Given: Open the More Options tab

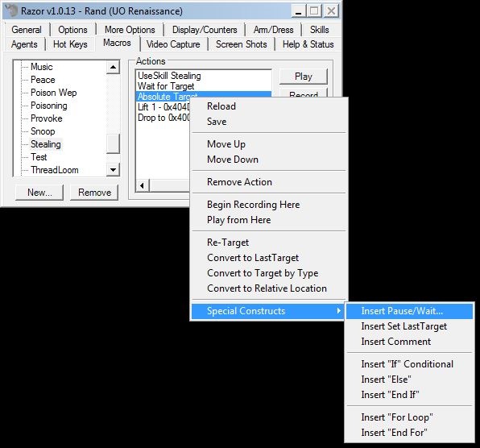Looking at the screenshot, I should click(130, 30).
